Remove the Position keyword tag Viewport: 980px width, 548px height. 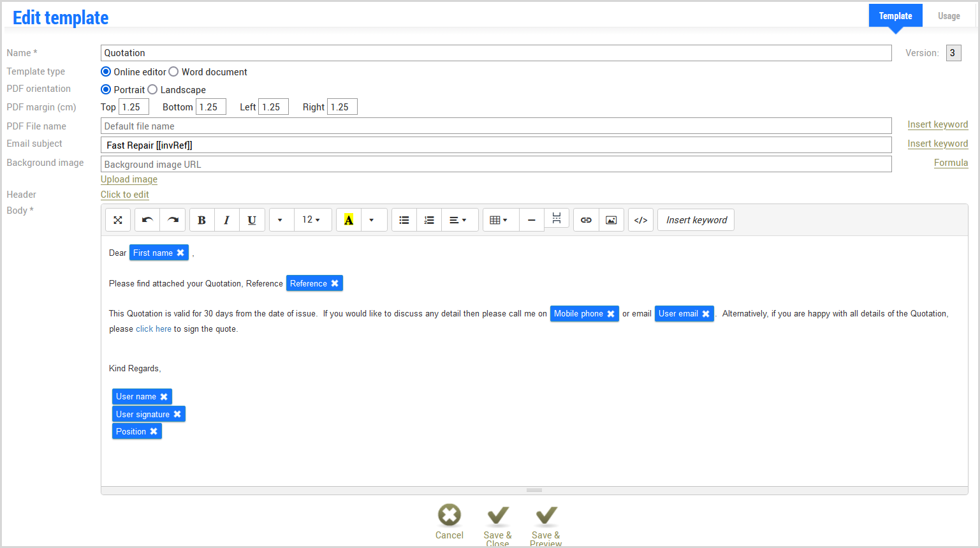[154, 431]
